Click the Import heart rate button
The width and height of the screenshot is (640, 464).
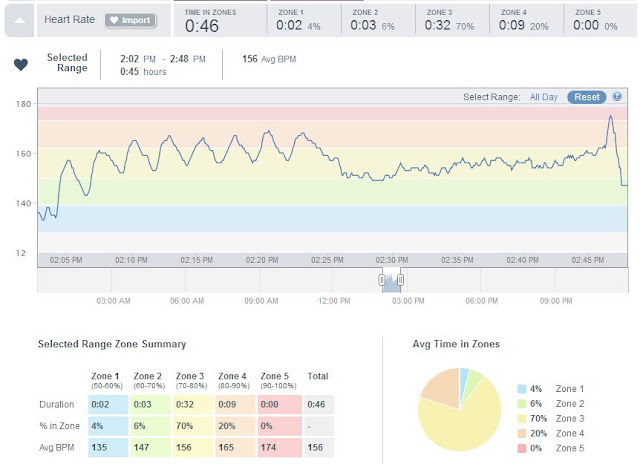tap(131, 20)
